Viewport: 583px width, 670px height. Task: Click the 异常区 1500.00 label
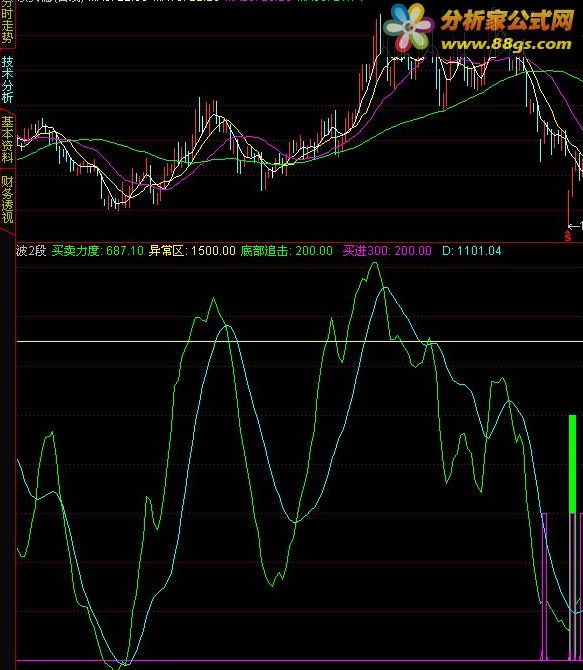(192, 250)
